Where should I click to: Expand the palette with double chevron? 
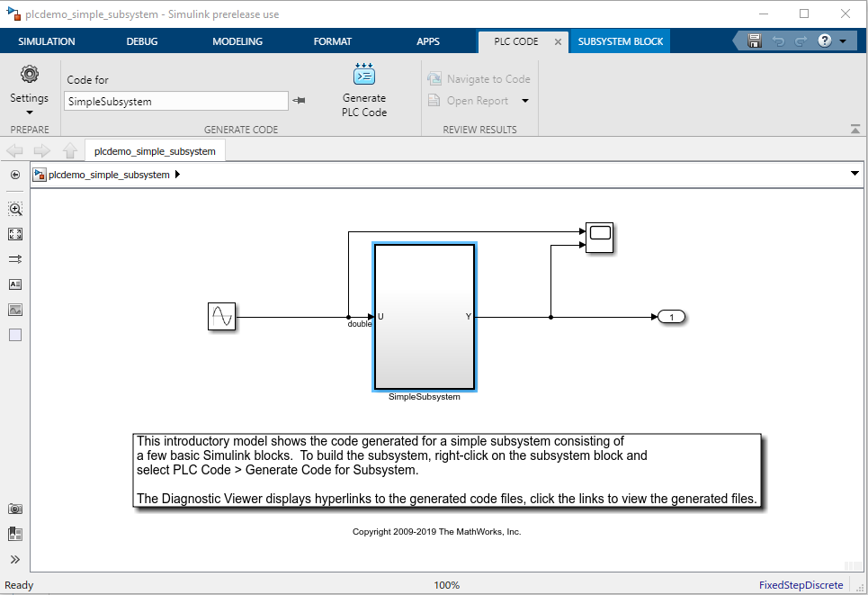coord(15,559)
